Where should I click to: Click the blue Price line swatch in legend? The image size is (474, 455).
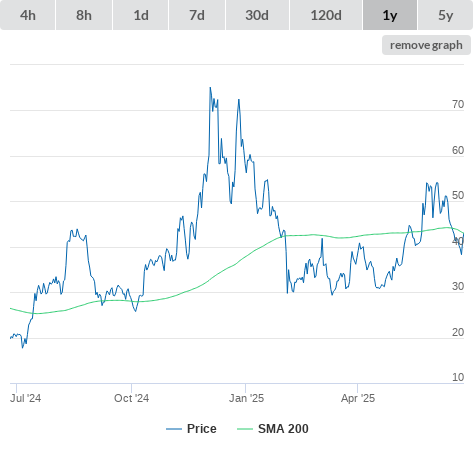click(x=174, y=429)
